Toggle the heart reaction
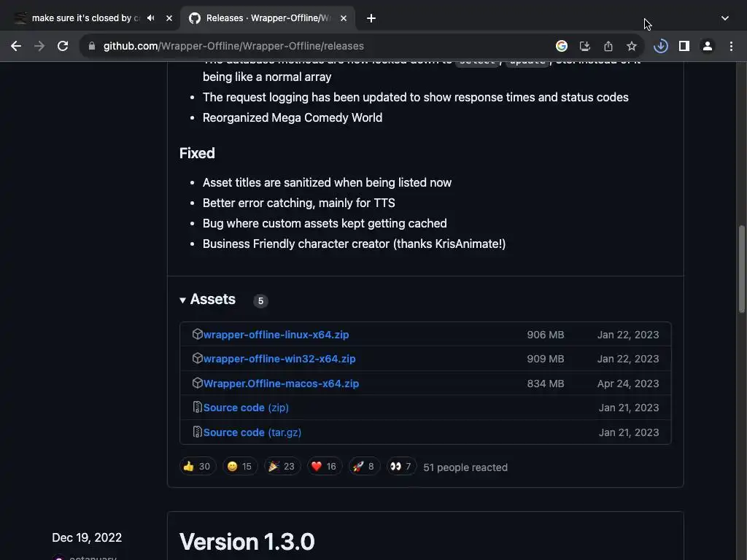 [323, 467]
